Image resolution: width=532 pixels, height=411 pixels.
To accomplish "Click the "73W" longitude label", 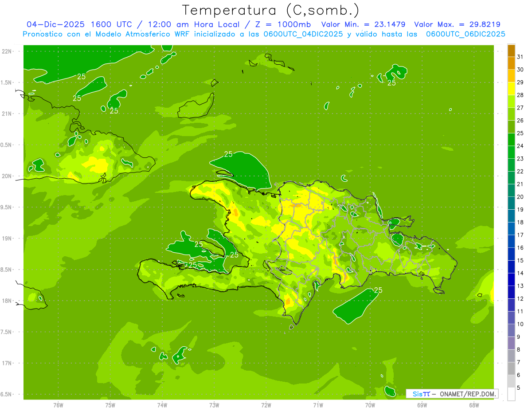I will 214,405.
